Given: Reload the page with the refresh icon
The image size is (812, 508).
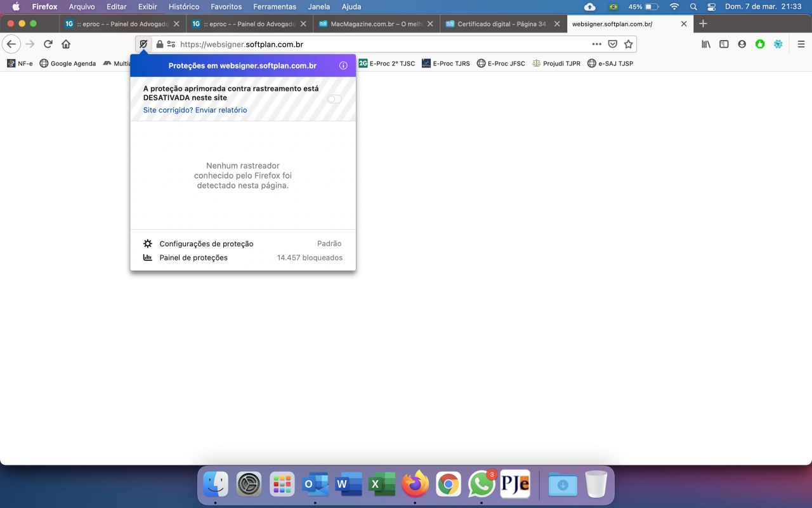Looking at the screenshot, I should (48, 44).
